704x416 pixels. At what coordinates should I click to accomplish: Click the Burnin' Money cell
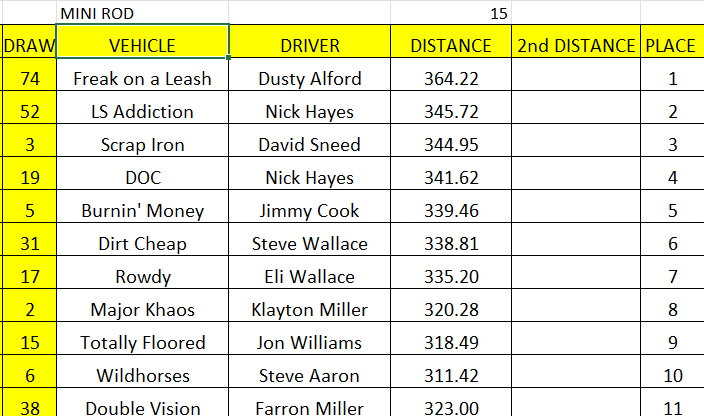tap(142, 211)
